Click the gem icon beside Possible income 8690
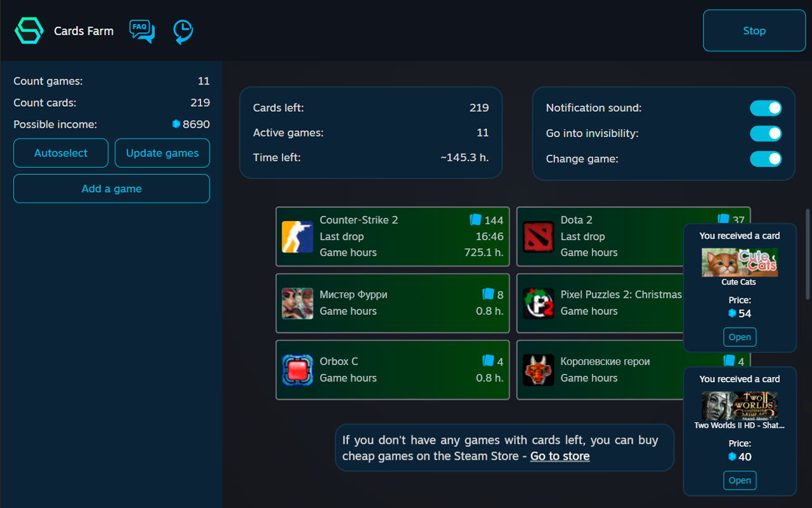812x508 pixels. click(176, 124)
